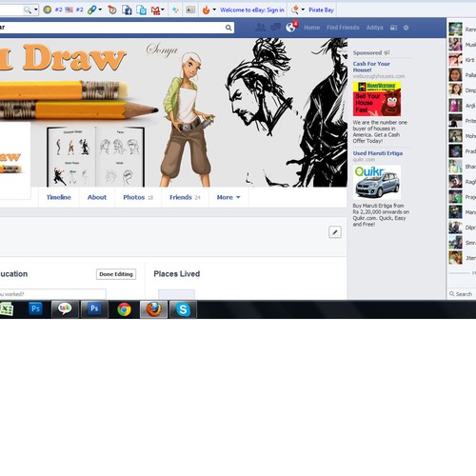Open chat with contact starting Dilpr
Viewport: 476px width, 476px height.
click(462, 228)
